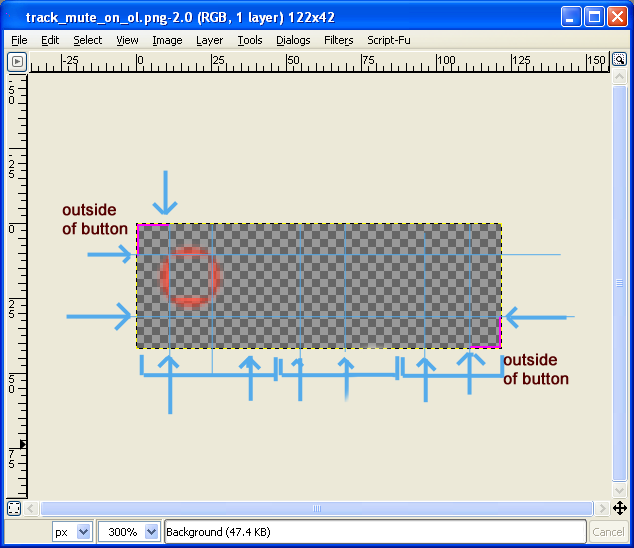Screen dimensions: 634x548
Task: Open the Layer menu
Action: coord(209,40)
